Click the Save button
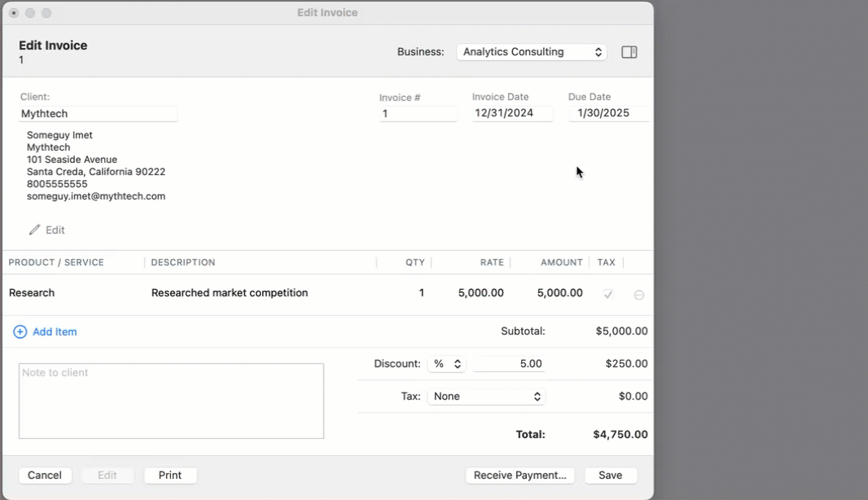The width and height of the screenshot is (868, 500). click(x=611, y=475)
